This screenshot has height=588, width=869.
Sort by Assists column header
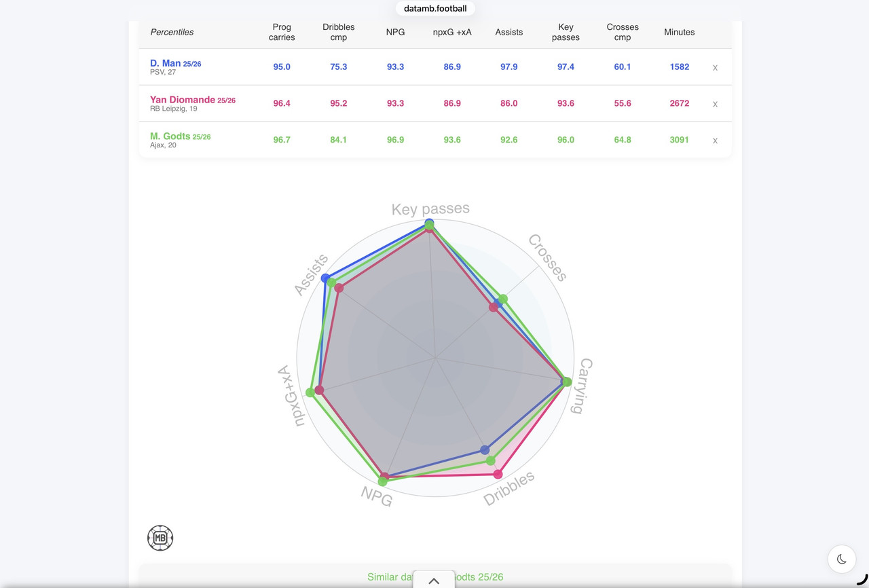[x=509, y=32]
